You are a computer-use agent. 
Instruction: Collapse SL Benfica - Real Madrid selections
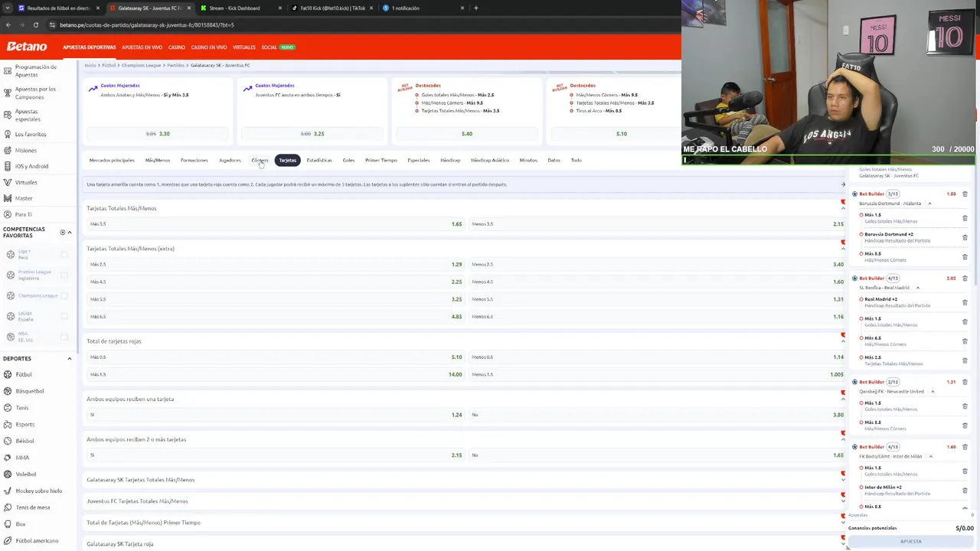pos(917,288)
